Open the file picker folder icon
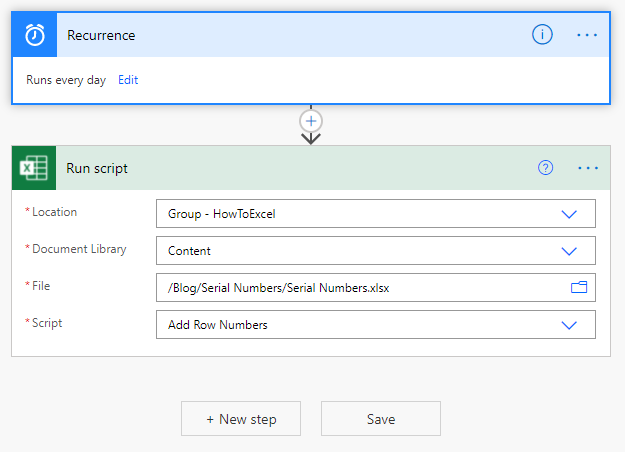The height and width of the screenshot is (452, 625). [579, 287]
